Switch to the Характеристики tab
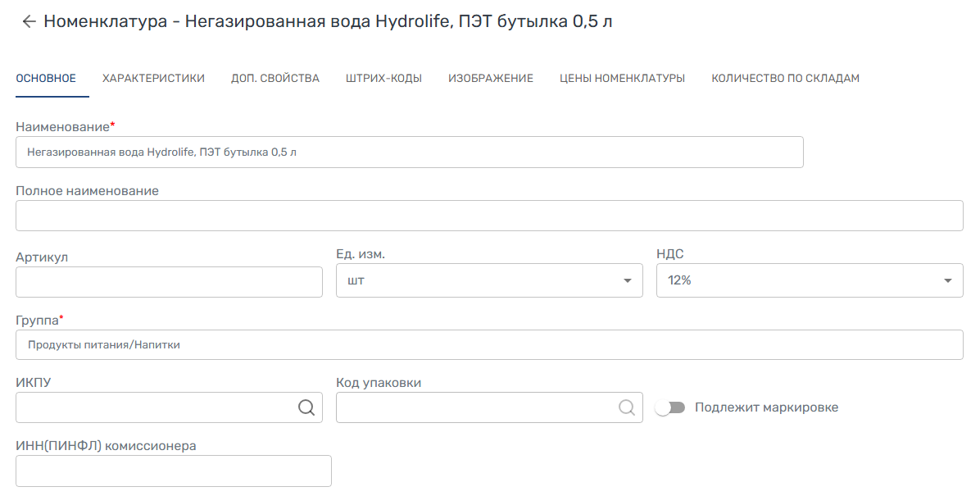This screenshot has width=980, height=496. point(153,79)
